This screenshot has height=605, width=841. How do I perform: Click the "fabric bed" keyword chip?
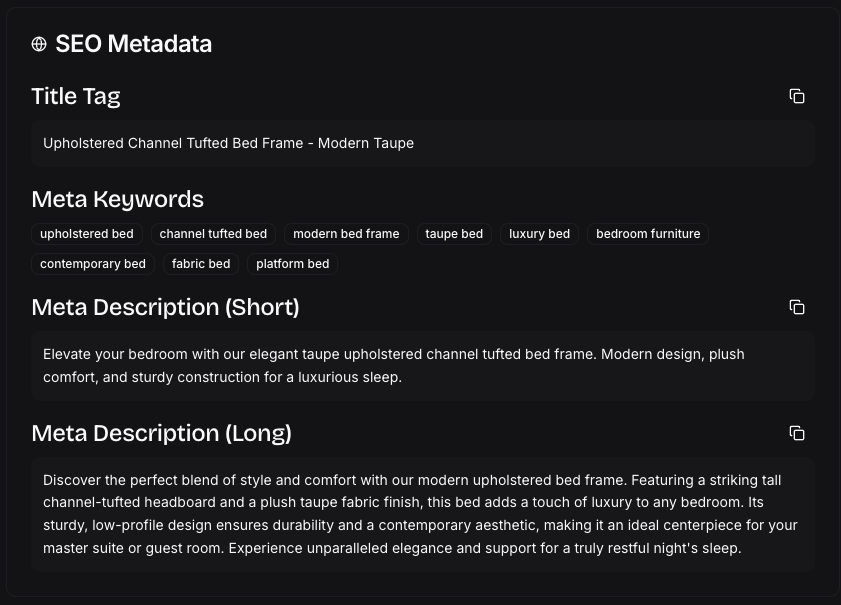(x=200, y=264)
